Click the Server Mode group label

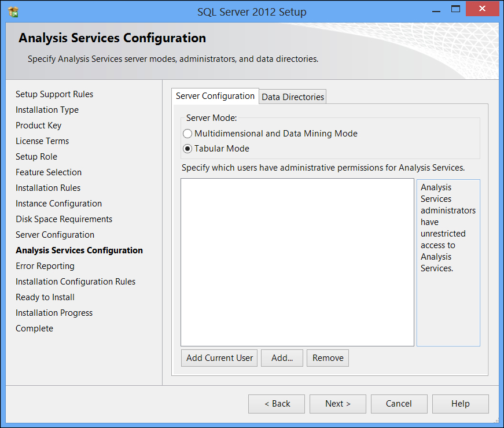(211, 118)
